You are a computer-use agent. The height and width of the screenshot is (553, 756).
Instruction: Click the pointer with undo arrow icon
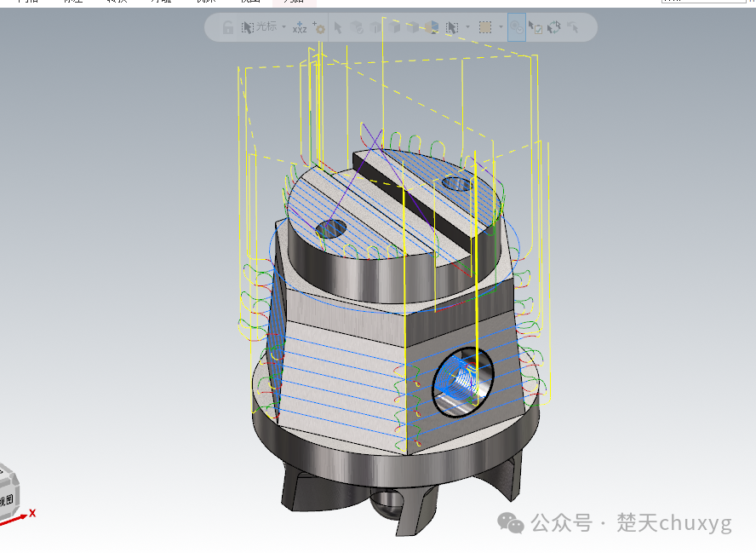(573, 27)
